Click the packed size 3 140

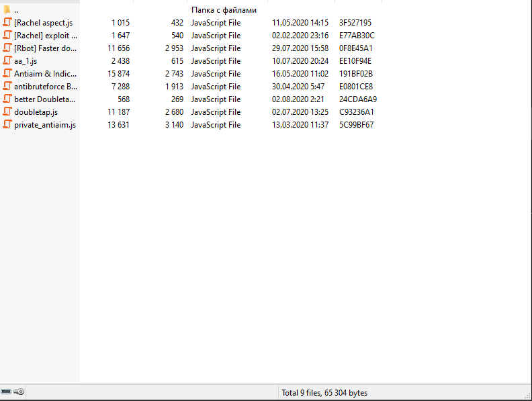[x=175, y=125]
